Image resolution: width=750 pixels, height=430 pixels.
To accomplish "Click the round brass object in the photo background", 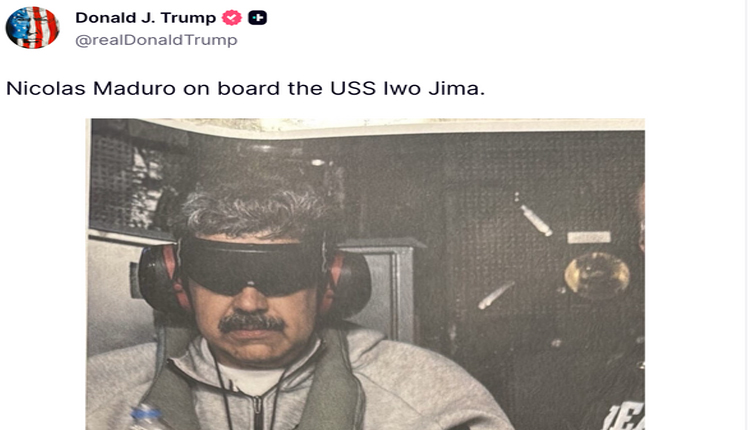I will (597, 275).
